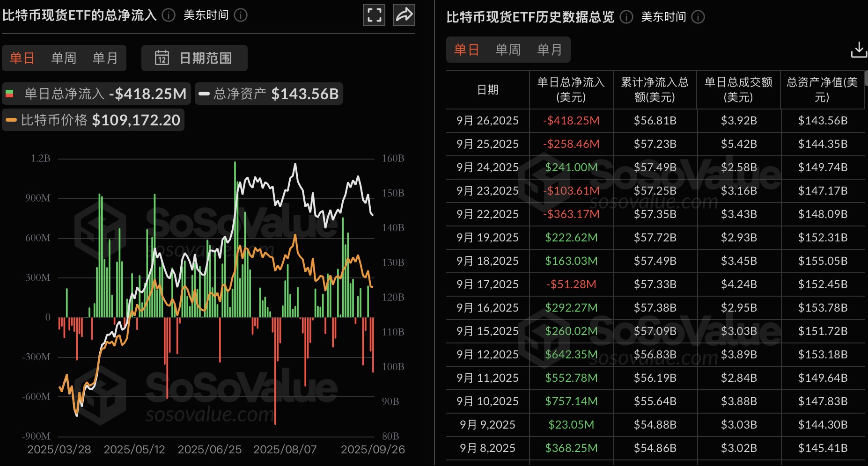Click info icon next to right 美东时间
The width and height of the screenshot is (868, 466).
pyautogui.click(x=698, y=17)
